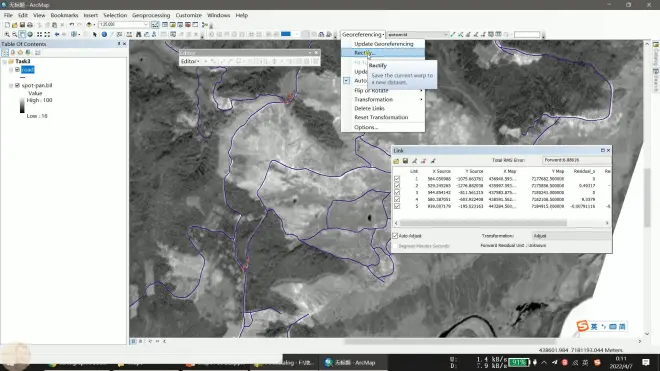Uncheck link 3 in the Link table
This screenshot has width=660, height=371.
point(397,192)
